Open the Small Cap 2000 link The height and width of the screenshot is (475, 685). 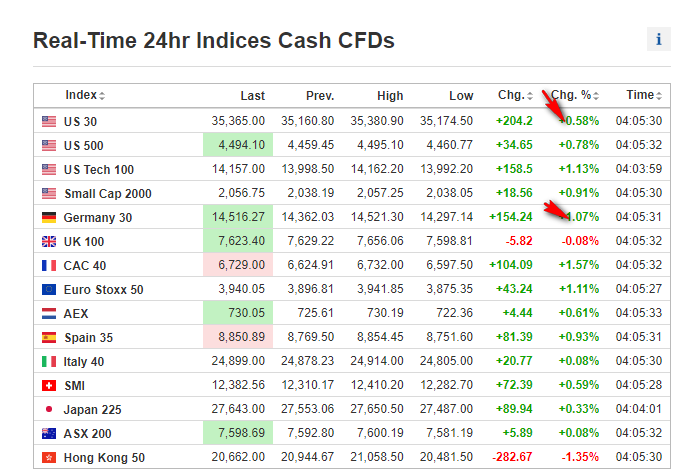click(108, 193)
